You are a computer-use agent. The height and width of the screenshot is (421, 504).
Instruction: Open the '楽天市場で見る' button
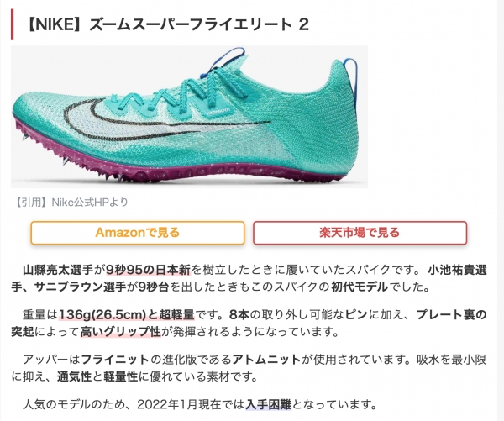pos(360,233)
